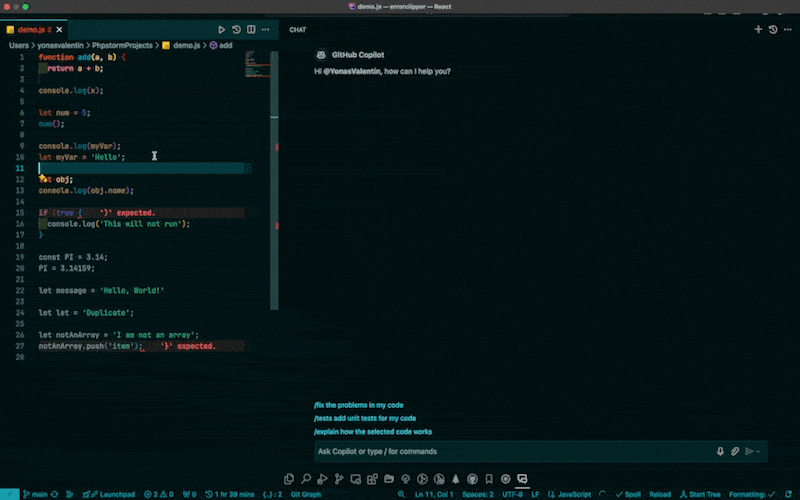Click the @YonasValentin mention in chat

(352, 71)
